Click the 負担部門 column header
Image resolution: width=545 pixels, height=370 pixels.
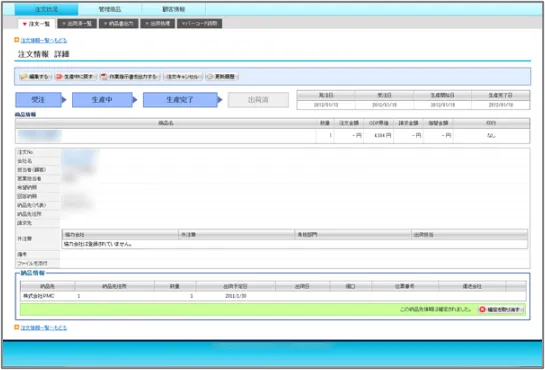352,235
